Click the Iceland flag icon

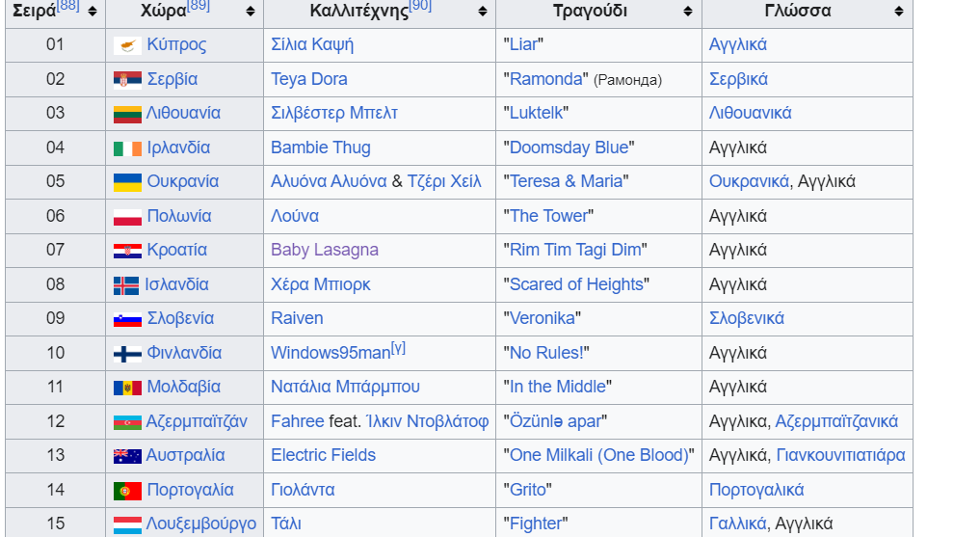point(127,285)
